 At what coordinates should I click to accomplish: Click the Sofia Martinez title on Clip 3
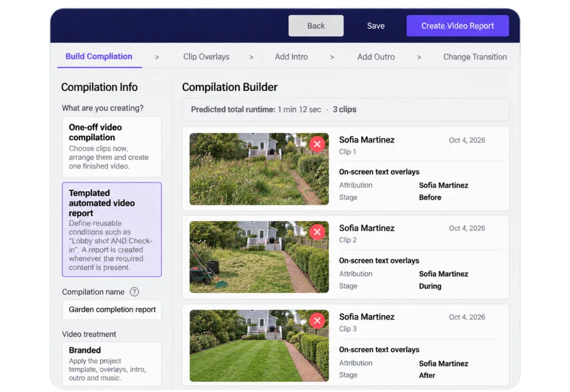[366, 317]
